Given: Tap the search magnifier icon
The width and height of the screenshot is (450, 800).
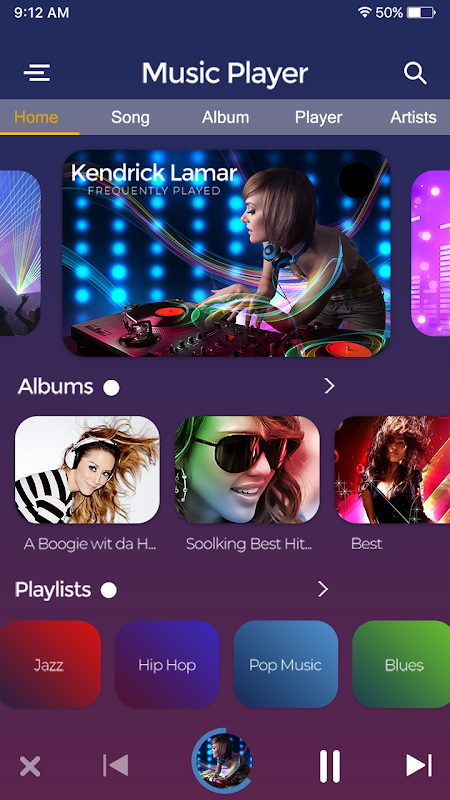Looking at the screenshot, I should point(415,73).
